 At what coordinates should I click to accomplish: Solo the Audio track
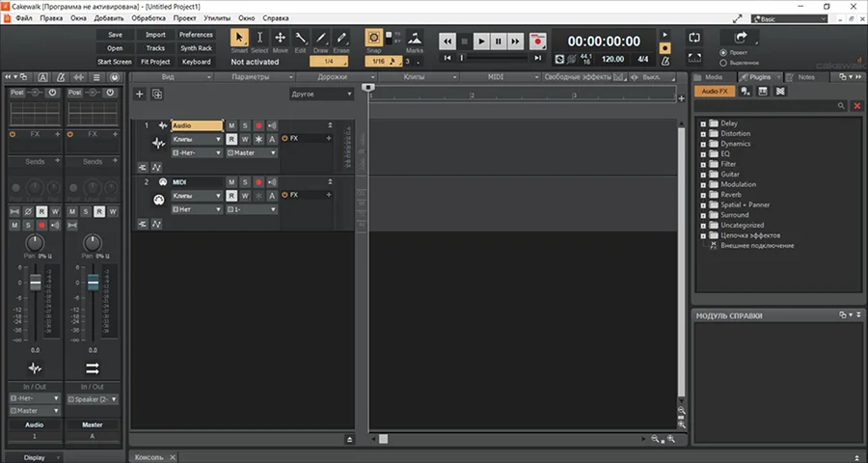point(245,125)
